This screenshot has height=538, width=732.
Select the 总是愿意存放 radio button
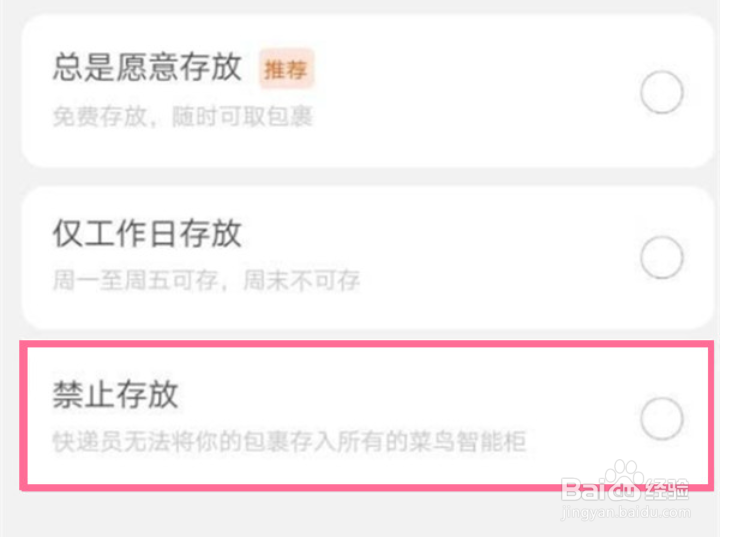[x=662, y=92]
